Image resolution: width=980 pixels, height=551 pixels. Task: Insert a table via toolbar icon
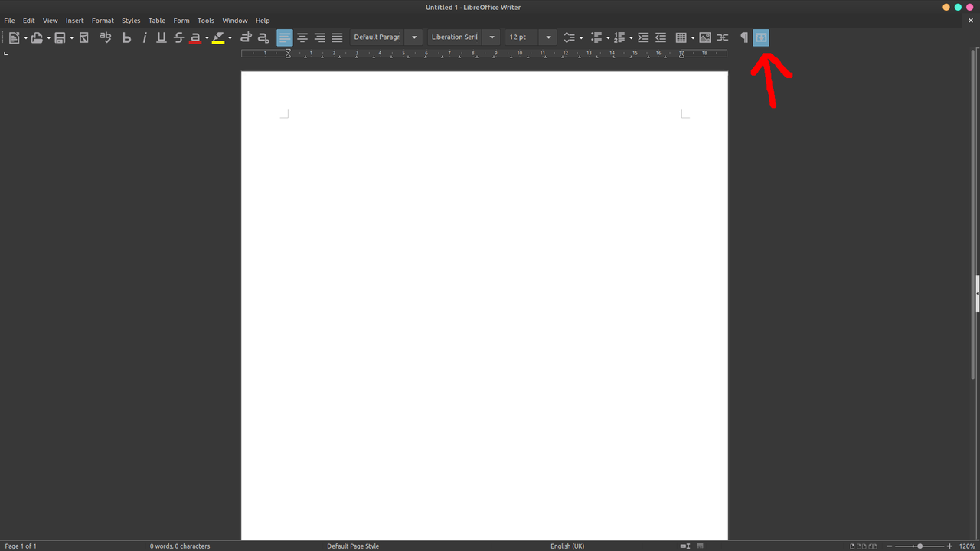(681, 37)
